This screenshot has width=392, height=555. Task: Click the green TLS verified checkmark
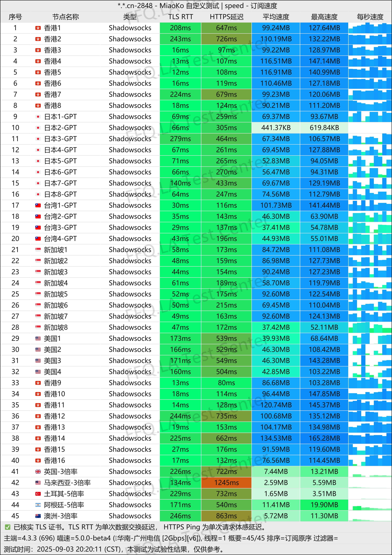tap(7, 527)
